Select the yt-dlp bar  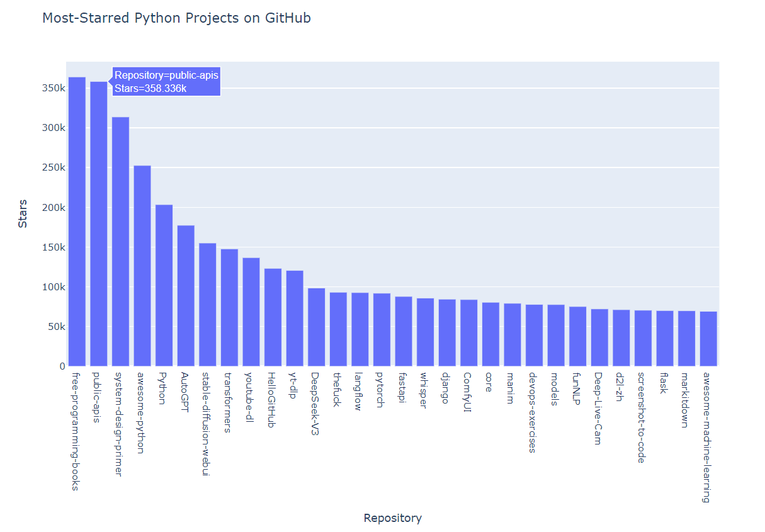[x=295, y=319]
